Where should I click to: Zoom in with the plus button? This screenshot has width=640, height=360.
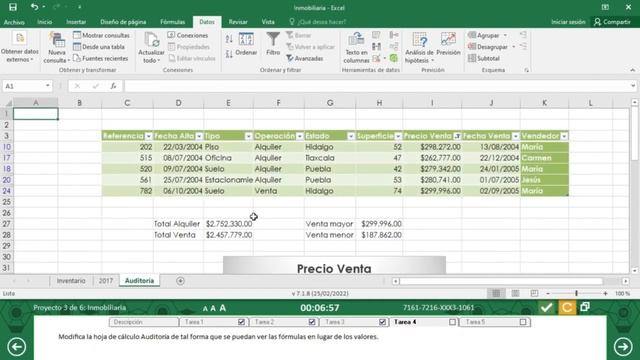click(x=605, y=293)
